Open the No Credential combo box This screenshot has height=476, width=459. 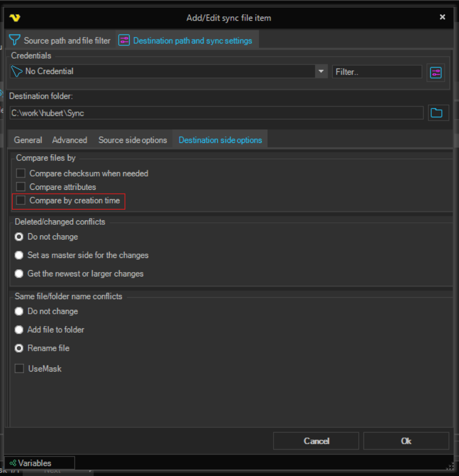[x=166, y=71]
